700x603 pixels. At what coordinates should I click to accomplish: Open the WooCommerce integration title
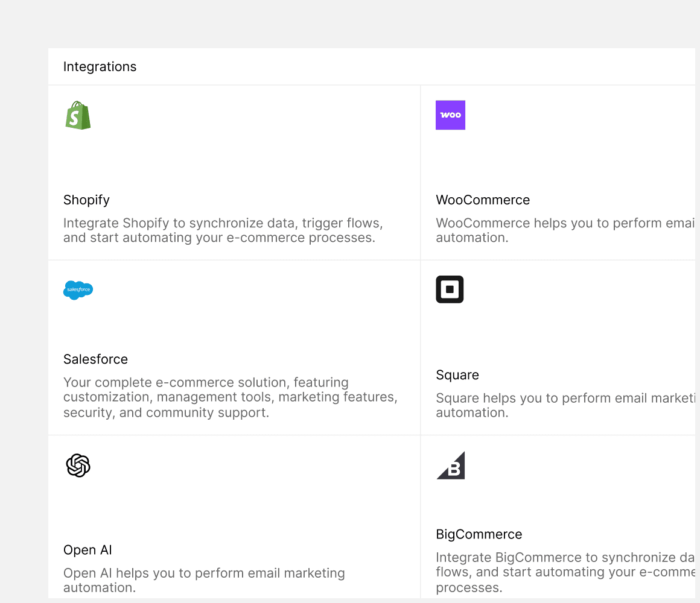click(x=483, y=200)
